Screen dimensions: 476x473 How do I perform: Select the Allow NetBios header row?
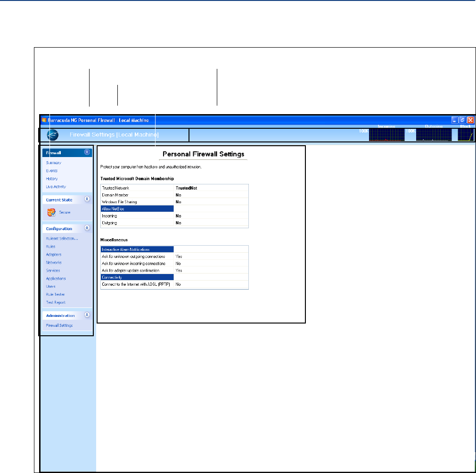coord(174,209)
